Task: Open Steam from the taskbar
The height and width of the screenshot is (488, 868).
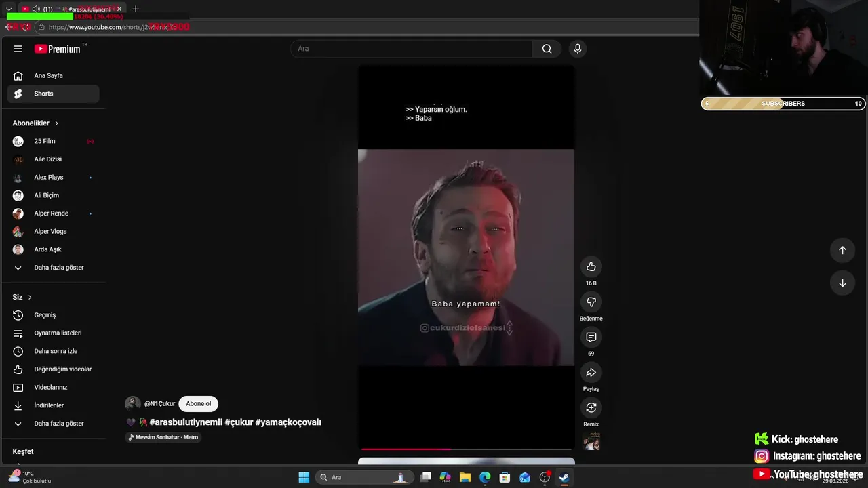Action: pos(564,477)
